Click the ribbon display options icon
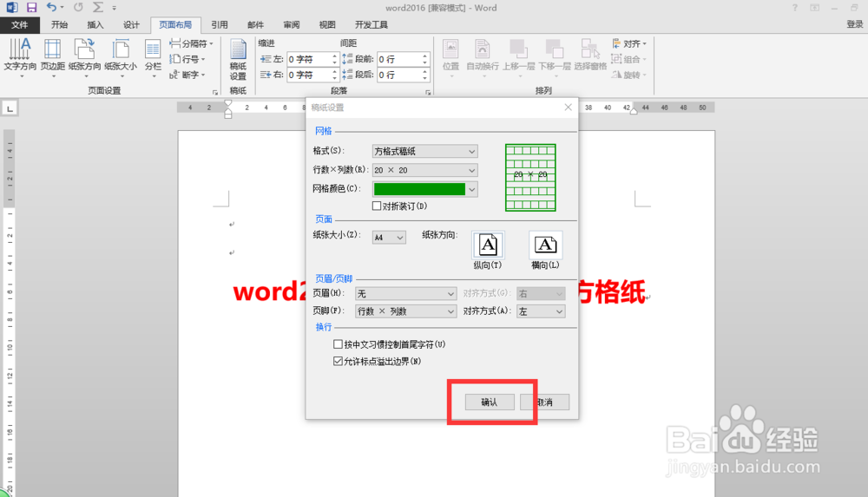Screen dimensions: 868x497 [x=814, y=8]
